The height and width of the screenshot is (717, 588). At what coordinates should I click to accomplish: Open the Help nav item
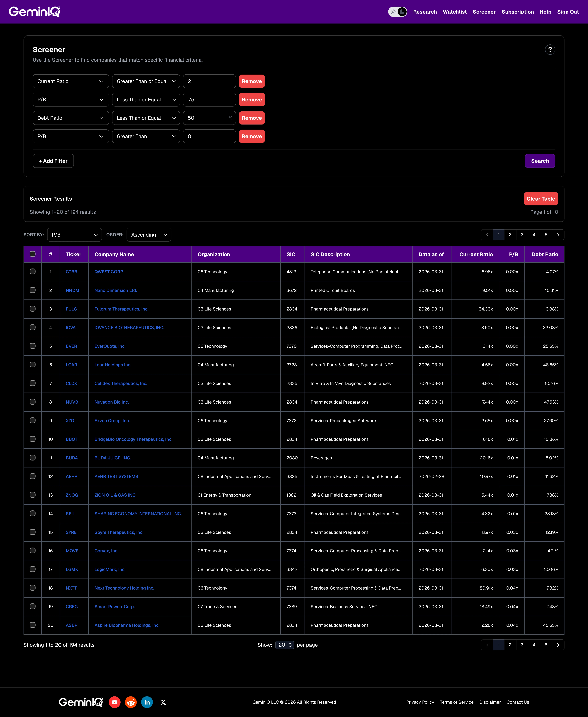545,12
